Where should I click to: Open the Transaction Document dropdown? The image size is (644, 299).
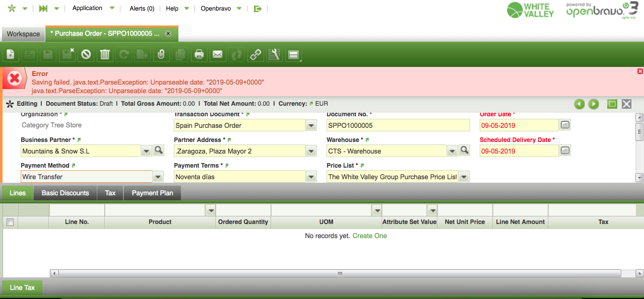click(311, 125)
